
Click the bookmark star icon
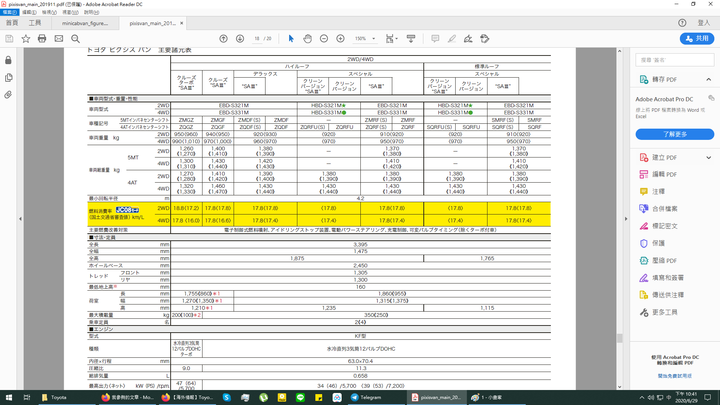26,39
